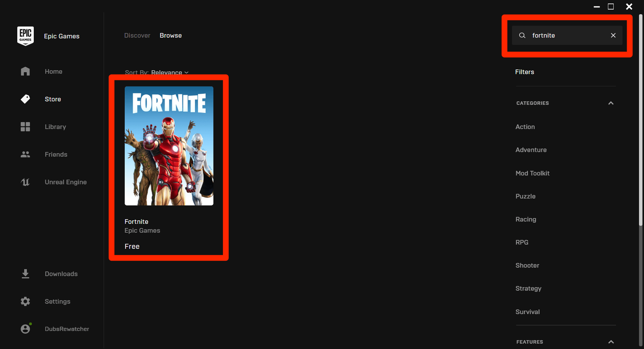644x349 pixels.
Task: Collapse the Features filter section
Action: pos(611,342)
